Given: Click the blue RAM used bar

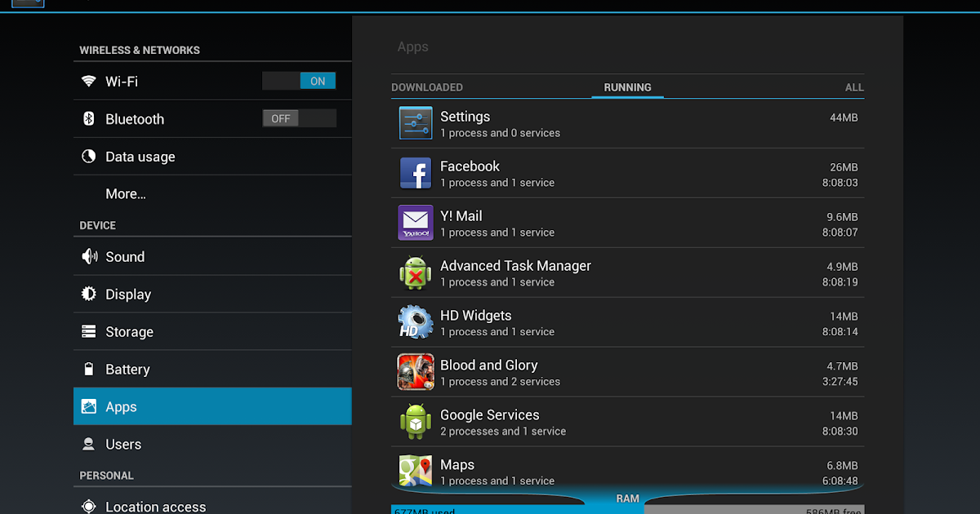Looking at the screenshot, I should click(517, 510).
